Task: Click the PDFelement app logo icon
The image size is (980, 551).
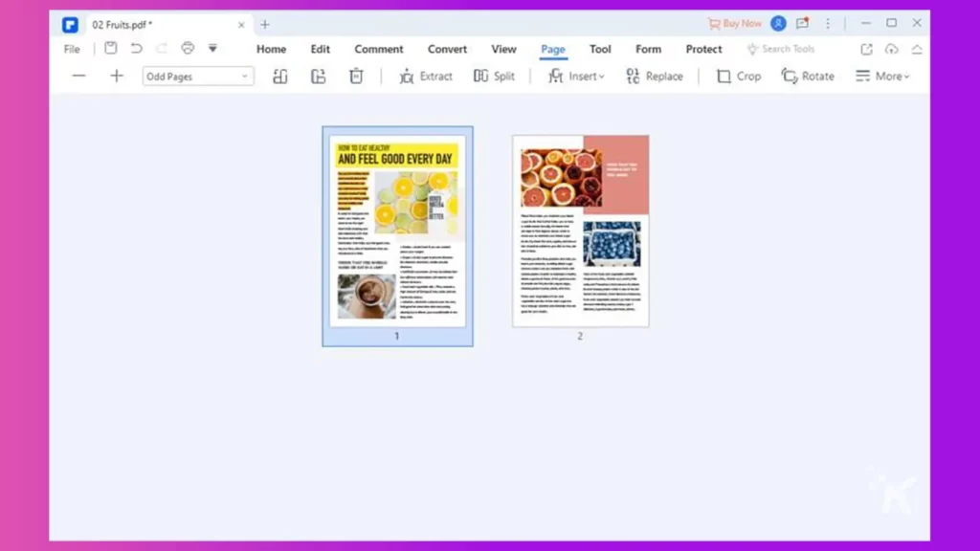Action: [70, 24]
